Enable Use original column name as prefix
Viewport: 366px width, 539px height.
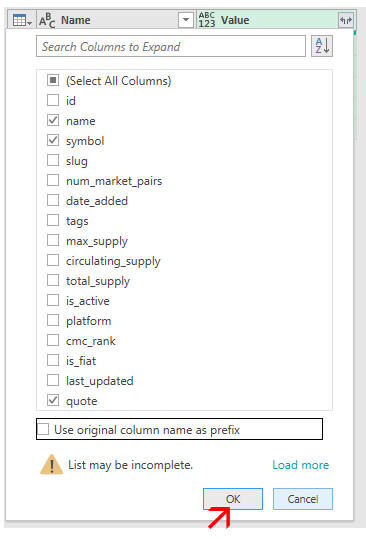43,429
